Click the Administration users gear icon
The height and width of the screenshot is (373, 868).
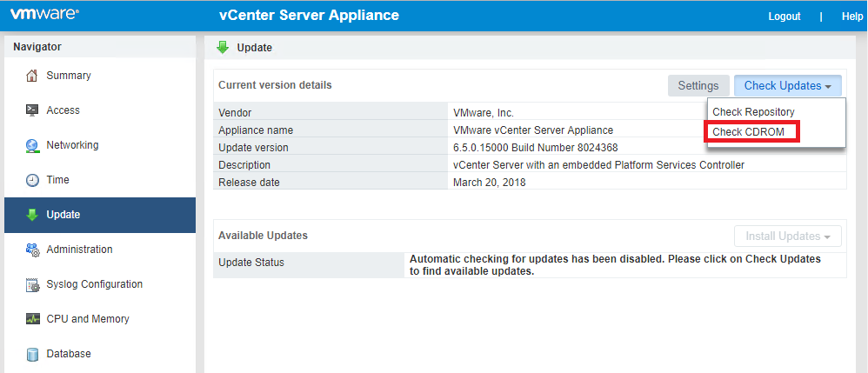33,250
